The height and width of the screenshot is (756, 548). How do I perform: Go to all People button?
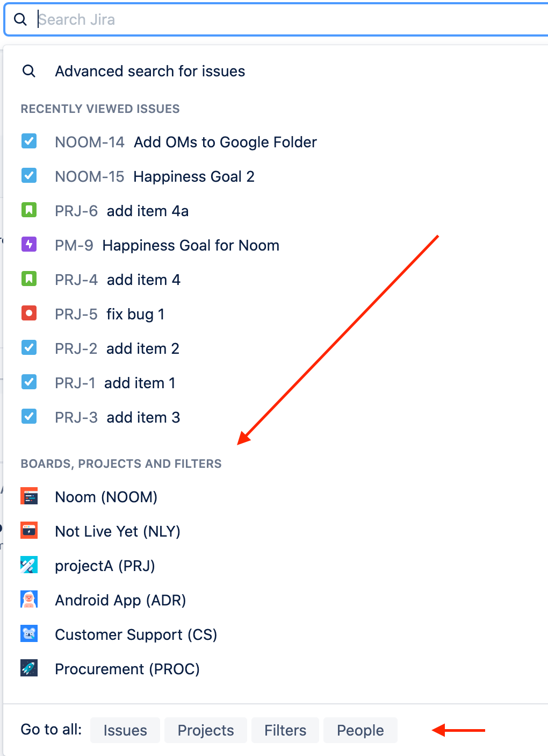coord(360,730)
